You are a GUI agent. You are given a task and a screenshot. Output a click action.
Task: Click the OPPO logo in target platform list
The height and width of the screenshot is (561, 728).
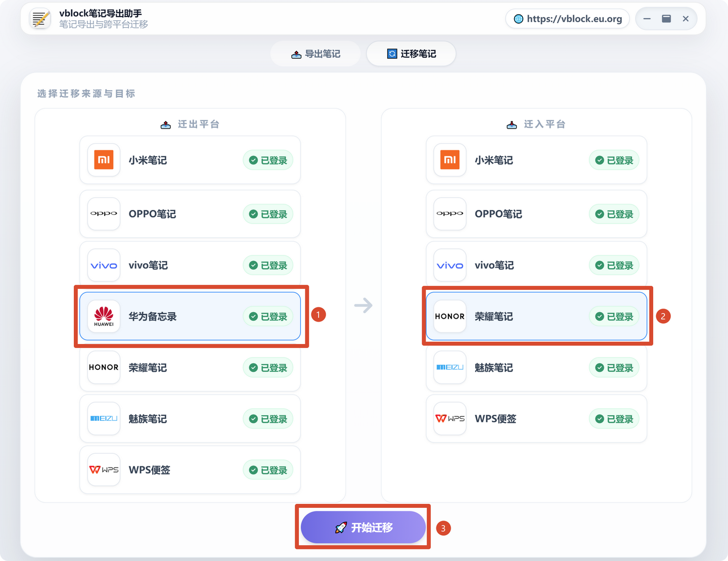tap(450, 213)
